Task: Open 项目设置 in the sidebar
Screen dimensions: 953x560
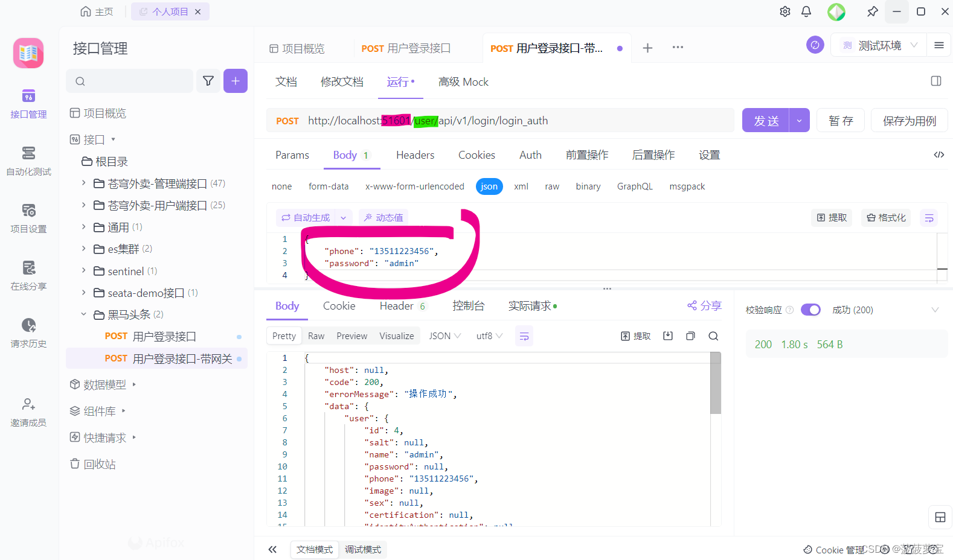Action: point(28,218)
